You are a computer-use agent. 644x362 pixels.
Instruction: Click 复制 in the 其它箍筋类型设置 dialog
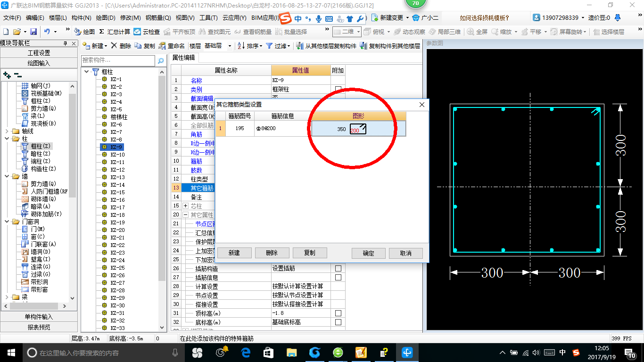pos(310,253)
